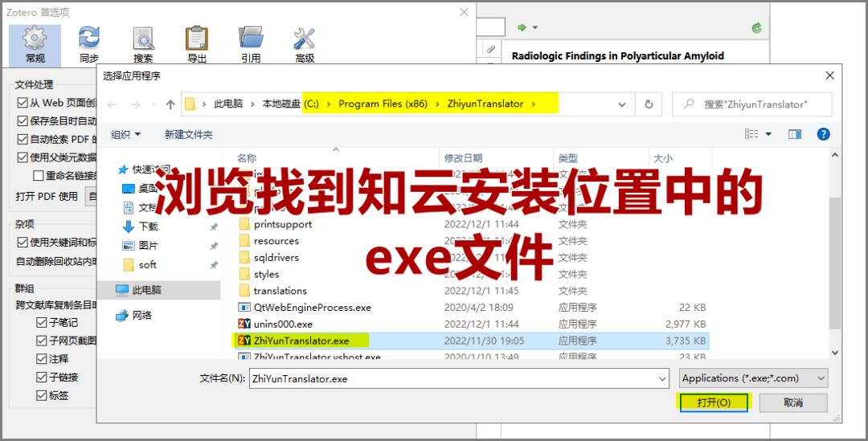Open the Applications file type filter dropdown
This screenshot has height=441, width=868.
click(753, 378)
